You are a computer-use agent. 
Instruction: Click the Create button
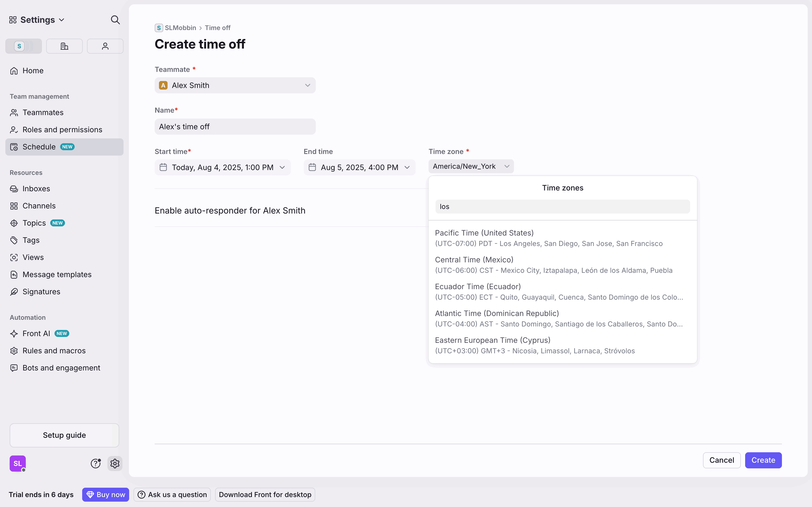tap(763, 460)
